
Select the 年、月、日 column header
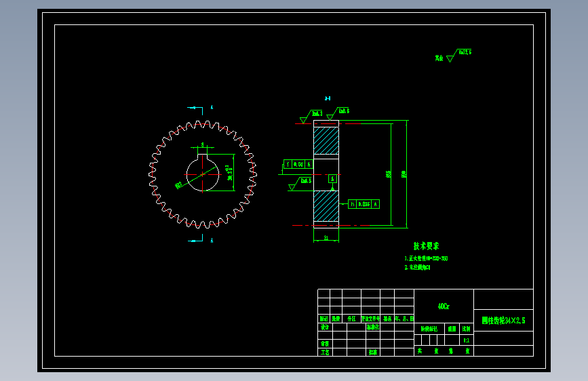(404, 319)
